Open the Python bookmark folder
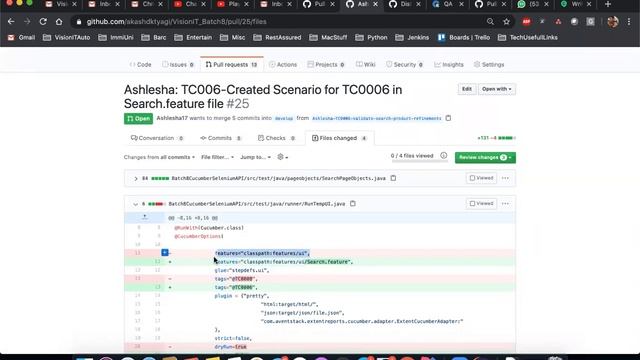This screenshot has height=360, width=640. (x=371, y=37)
